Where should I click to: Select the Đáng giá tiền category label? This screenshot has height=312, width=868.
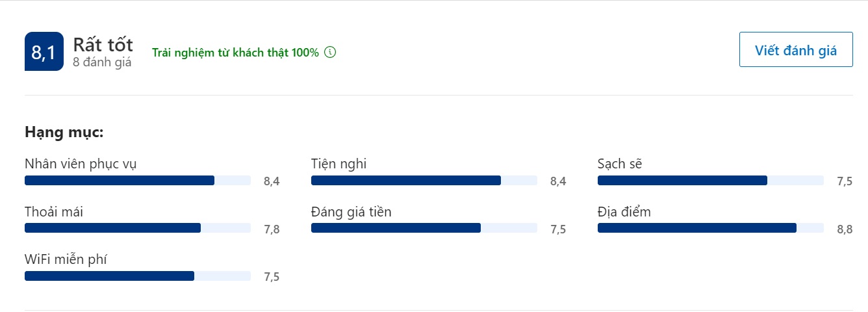click(351, 212)
